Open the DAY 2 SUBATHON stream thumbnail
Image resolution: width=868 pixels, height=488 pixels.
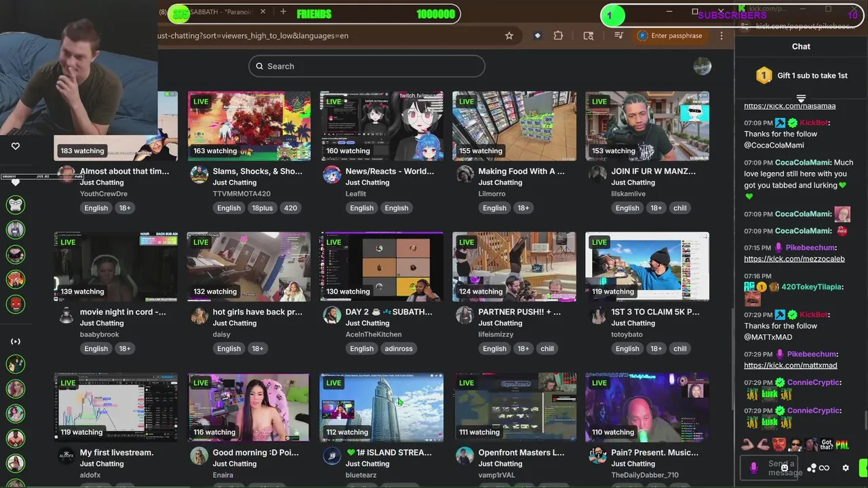[381, 267]
